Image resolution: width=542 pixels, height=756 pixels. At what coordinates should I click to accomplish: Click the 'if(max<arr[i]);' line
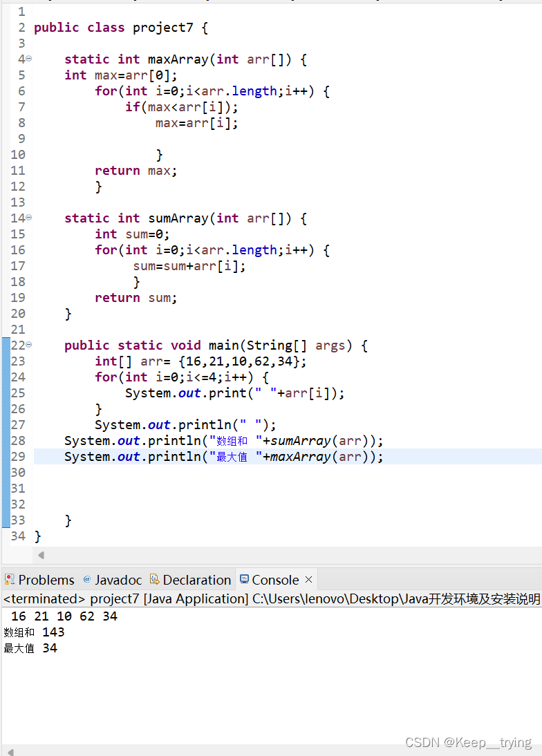pos(181,107)
